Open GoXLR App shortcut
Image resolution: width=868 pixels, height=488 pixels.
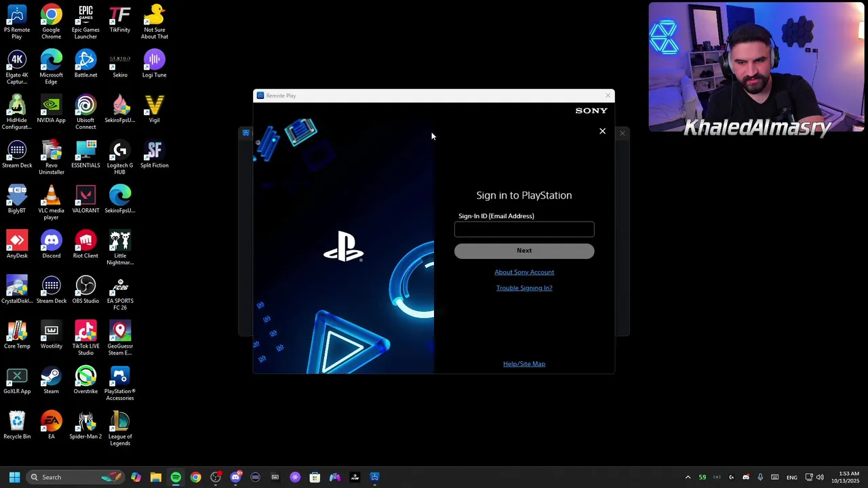[x=17, y=380]
